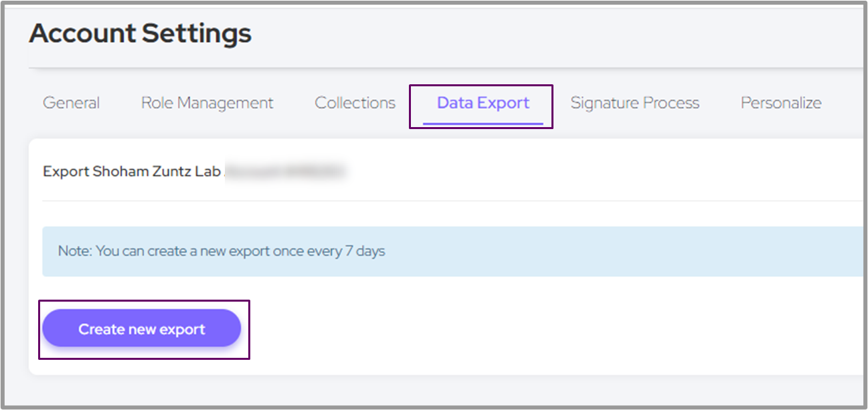Go to the Signature Process tab
This screenshot has height=410, width=868.
tap(634, 103)
